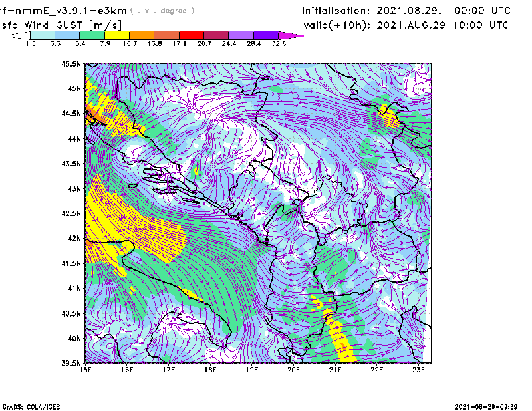The image size is (532, 411).
Task: Click the 15E longitude label
Action: tap(85, 370)
